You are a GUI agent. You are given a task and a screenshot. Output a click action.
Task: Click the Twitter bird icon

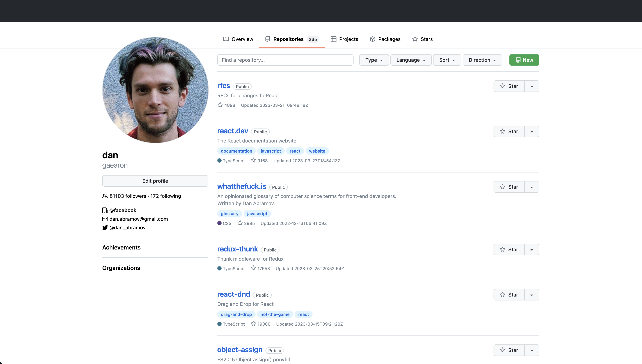tap(105, 228)
